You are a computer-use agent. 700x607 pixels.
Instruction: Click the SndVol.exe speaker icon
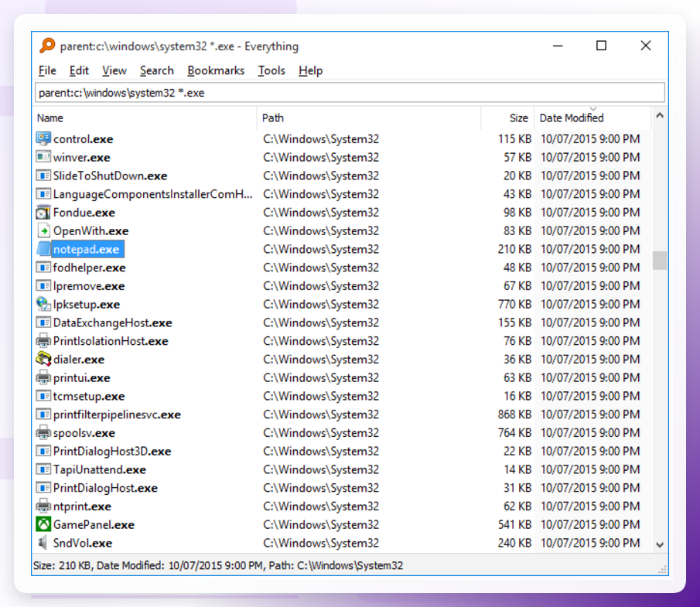click(x=43, y=543)
